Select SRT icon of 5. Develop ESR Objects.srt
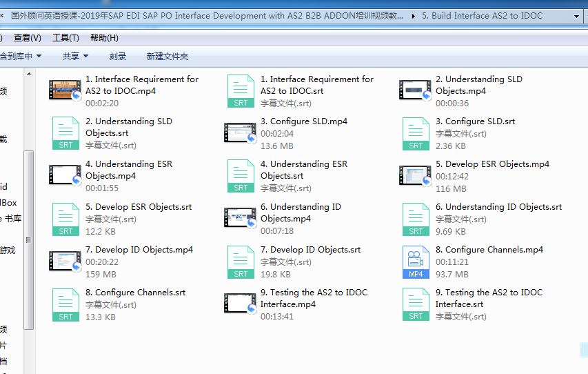 point(65,219)
